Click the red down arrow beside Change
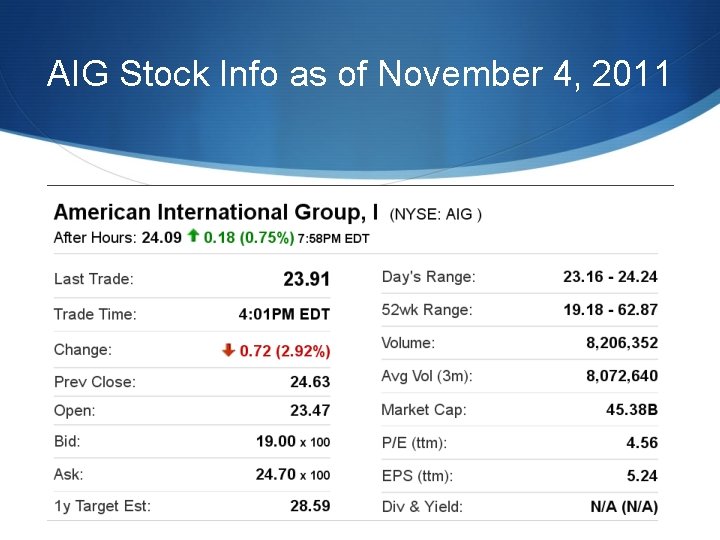 point(229,350)
